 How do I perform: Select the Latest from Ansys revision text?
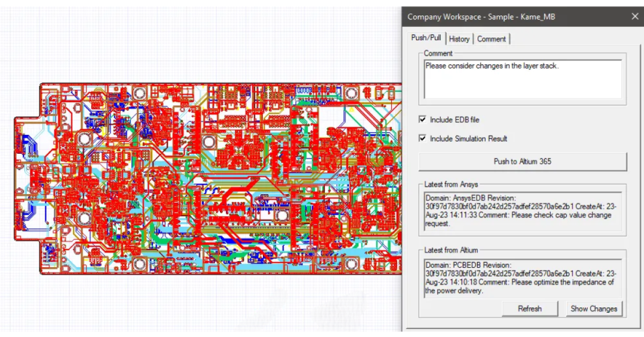coord(523,211)
